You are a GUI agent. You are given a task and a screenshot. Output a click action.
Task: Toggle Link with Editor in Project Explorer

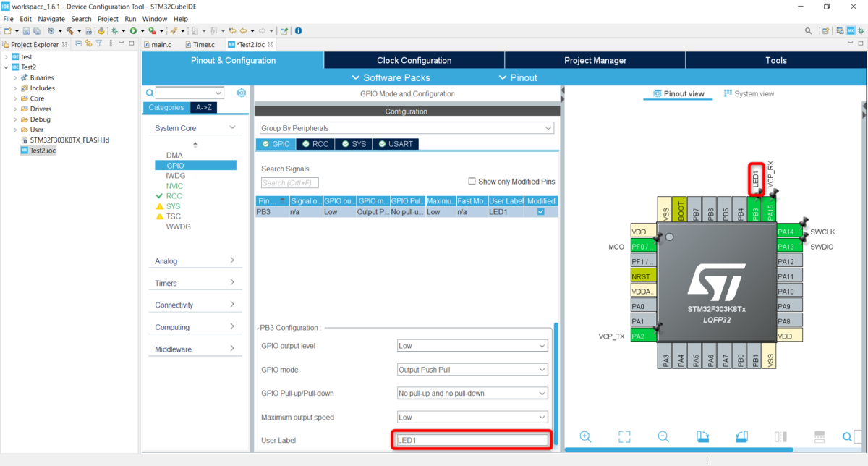pyautogui.click(x=88, y=44)
